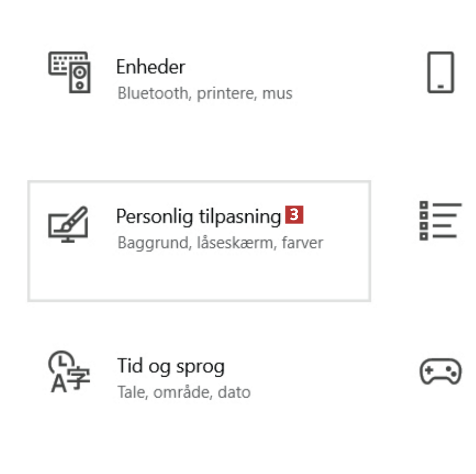Open the Gaming controller icon
This screenshot has height=474, width=476.
[440, 371]
